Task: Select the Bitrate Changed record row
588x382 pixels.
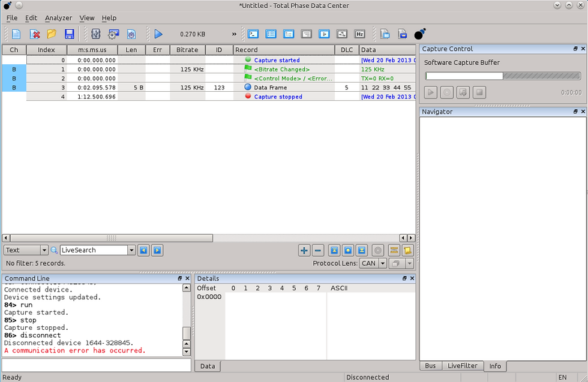Action: click(x=209, y=70)
